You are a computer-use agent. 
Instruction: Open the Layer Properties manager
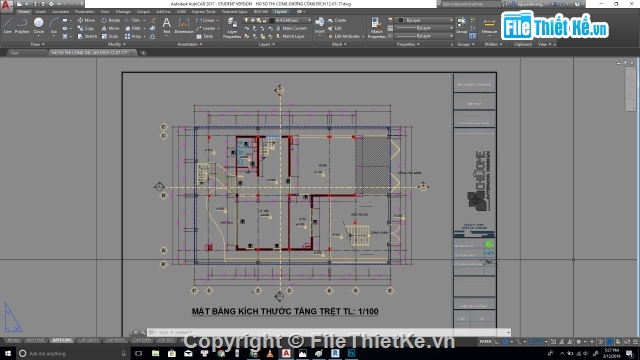pyautogui.click(x=232, y=28)
